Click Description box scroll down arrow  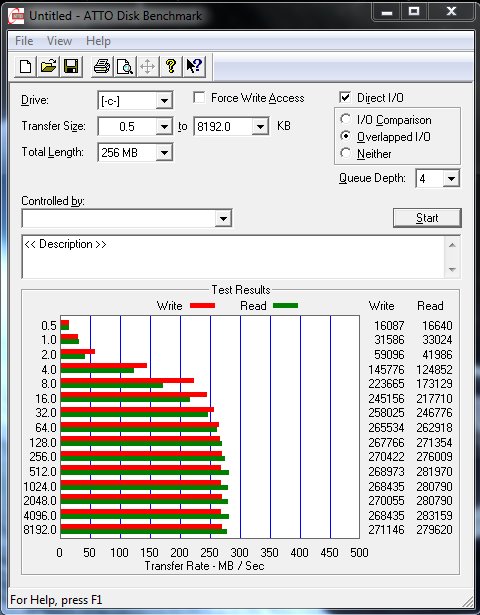pyautogui.click(x=452, y=269)
